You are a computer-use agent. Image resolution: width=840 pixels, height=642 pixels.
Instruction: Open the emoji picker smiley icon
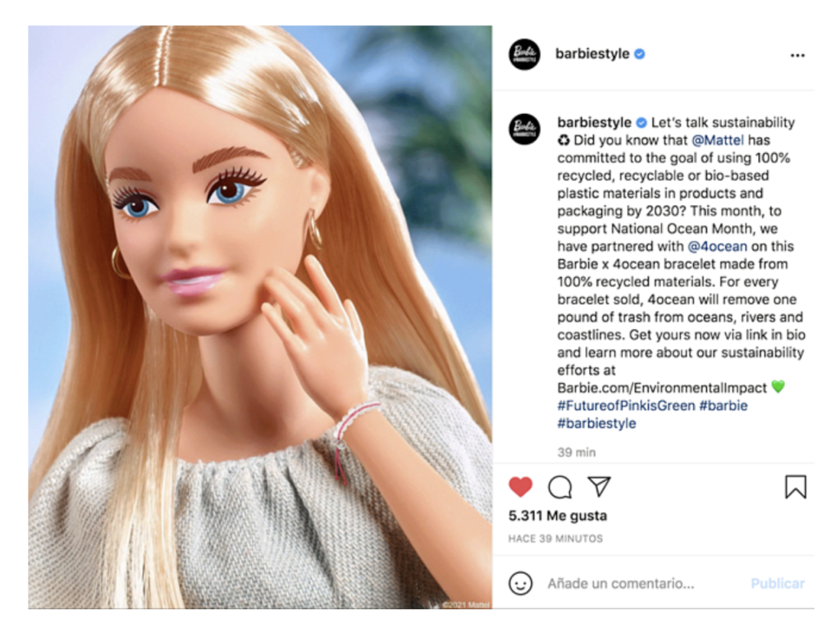(x=520, y=583)
